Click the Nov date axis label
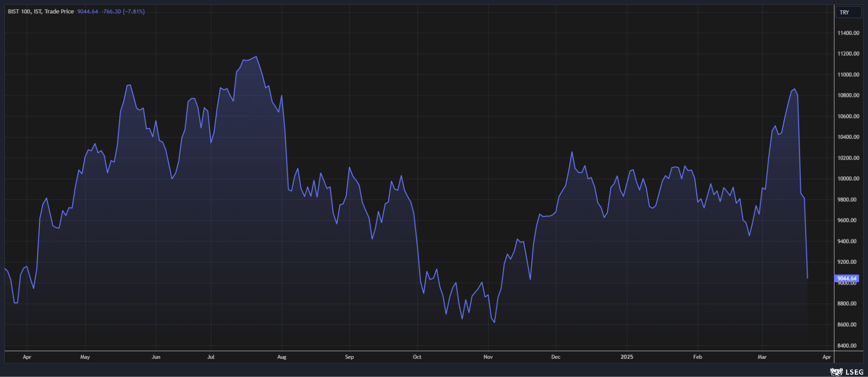This screenshot has height=377, width=868. click(488, 357)
